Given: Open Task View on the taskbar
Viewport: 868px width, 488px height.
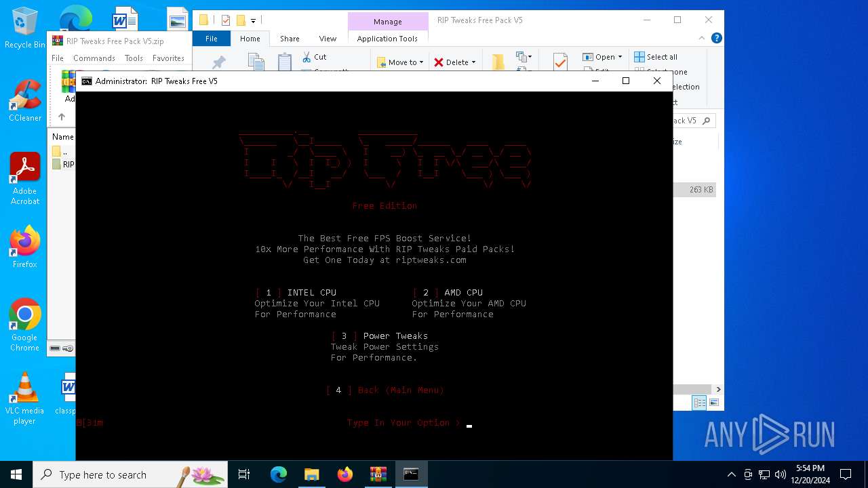Looking at the screenshot, I should click(244, 474).
